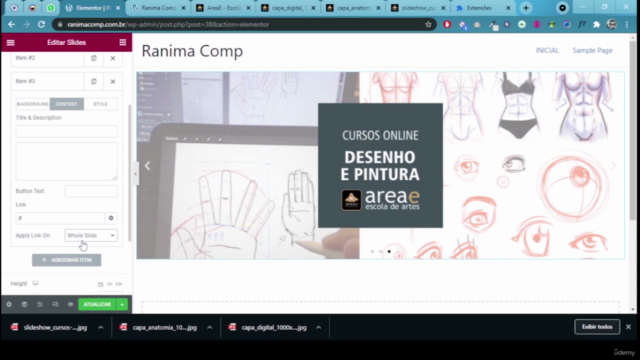Click the eyedropper extension icon
This screenshot has width=640, height=360.
pos(493,26)
